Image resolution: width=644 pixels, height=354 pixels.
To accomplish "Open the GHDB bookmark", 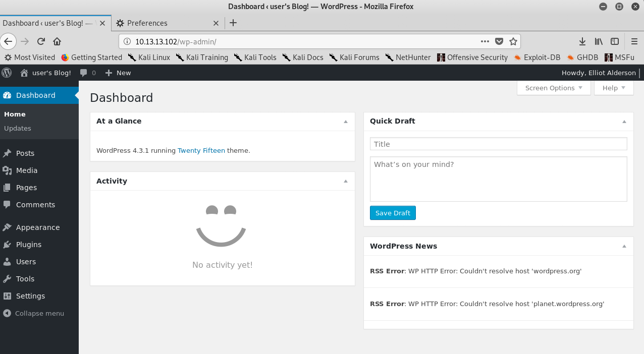I will pyautogui.click(x=582, y=57).
